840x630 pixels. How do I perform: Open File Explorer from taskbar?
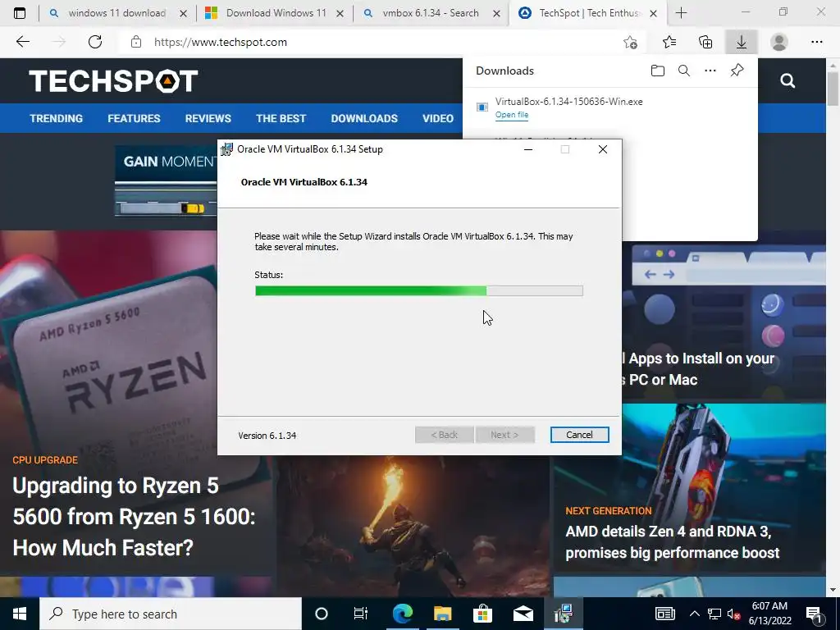coord(442,614)
